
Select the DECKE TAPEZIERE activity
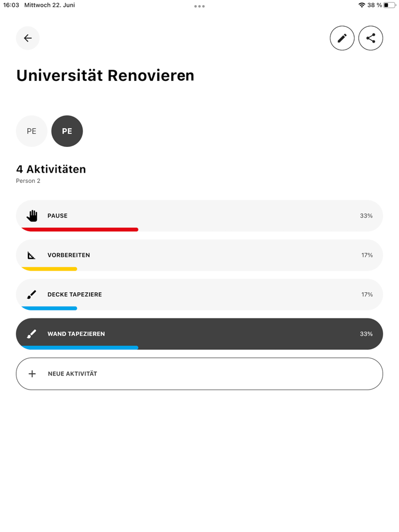[x=199, y=294]
